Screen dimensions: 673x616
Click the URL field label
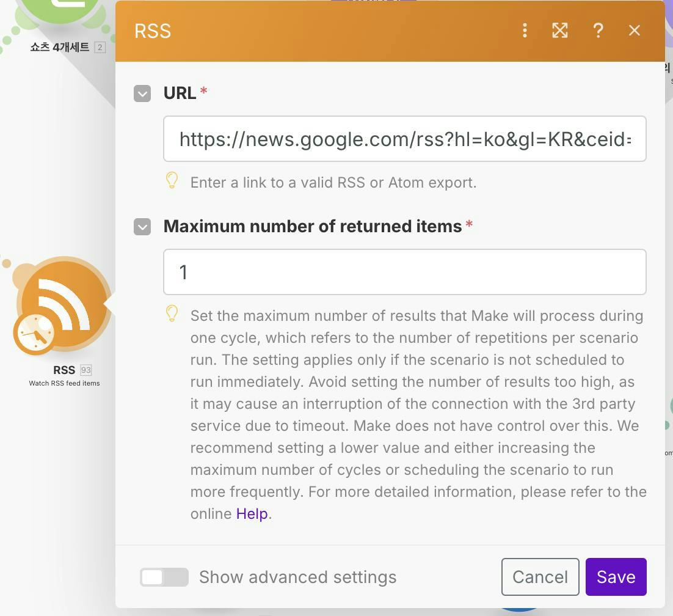[180, 94]
